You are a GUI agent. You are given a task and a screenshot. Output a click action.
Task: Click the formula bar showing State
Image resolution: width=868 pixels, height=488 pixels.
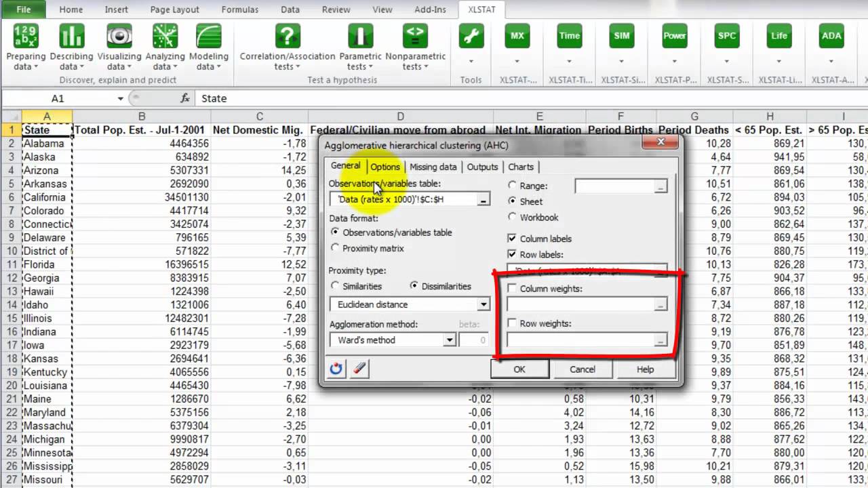532,98
